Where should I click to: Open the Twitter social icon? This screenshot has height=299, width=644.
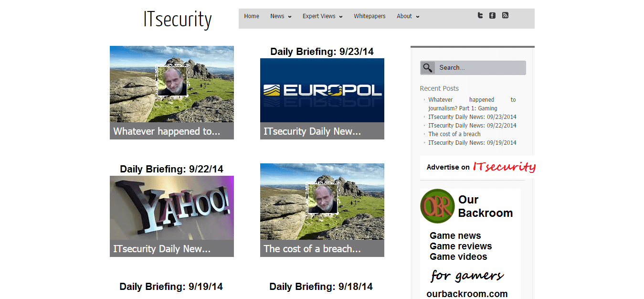coord(480,15)
